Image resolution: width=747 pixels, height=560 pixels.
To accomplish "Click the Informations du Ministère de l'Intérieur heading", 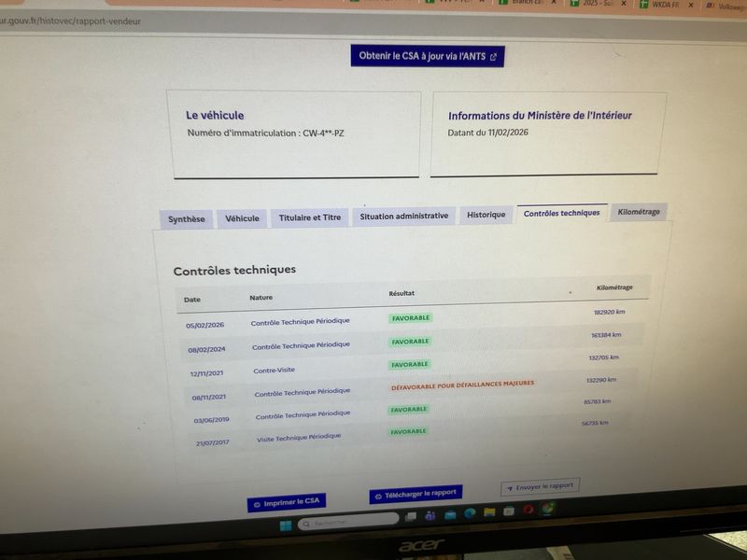I will 540,116.
